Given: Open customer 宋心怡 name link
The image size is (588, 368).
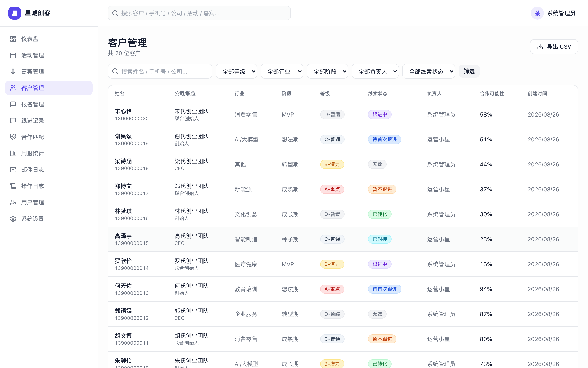Looking at the screenshot, I should pos(123,111).
